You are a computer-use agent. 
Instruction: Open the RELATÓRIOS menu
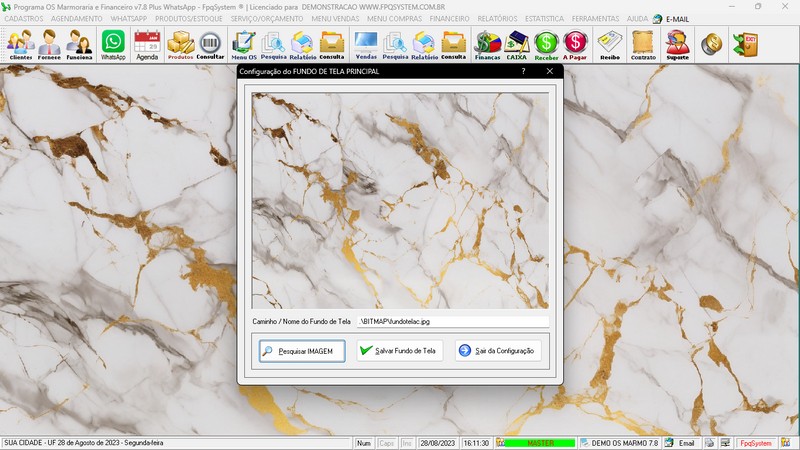coord(497,19)
